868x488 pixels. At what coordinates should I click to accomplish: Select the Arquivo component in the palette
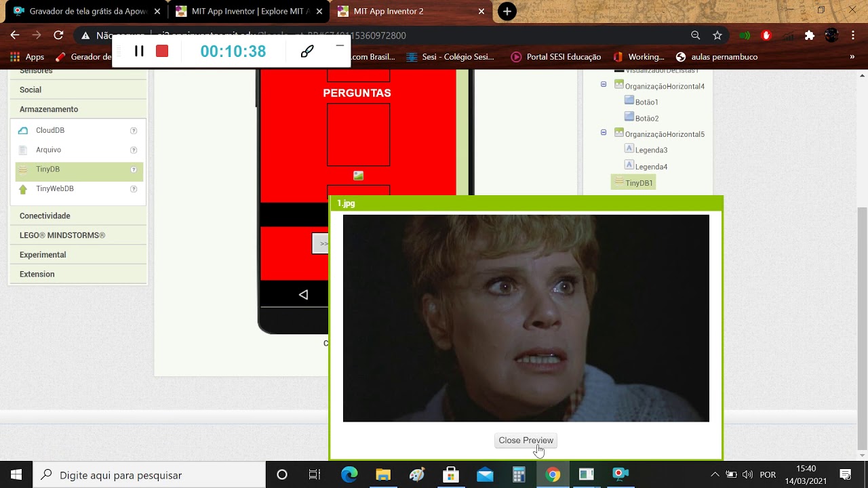click(48, 150)
